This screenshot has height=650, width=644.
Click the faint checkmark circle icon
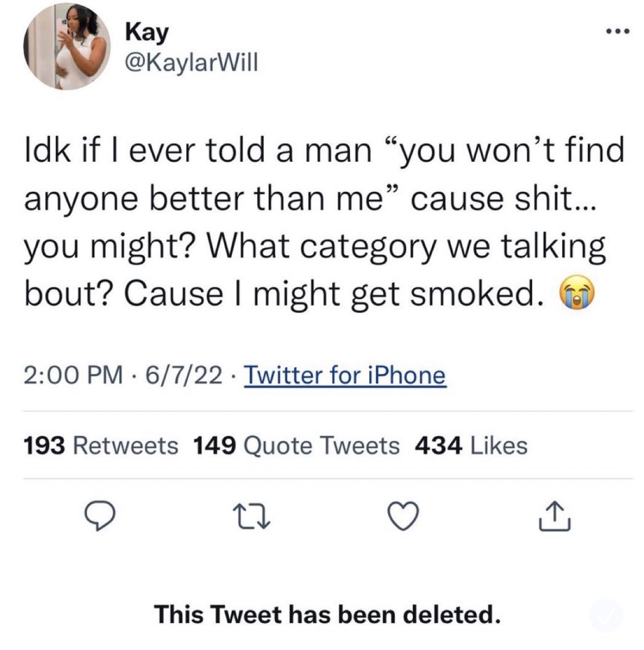(606, 616)
